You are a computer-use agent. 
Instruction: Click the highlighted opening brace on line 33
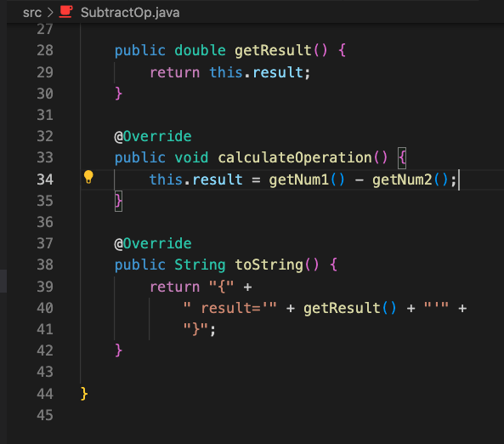click(x=402, y=158)
